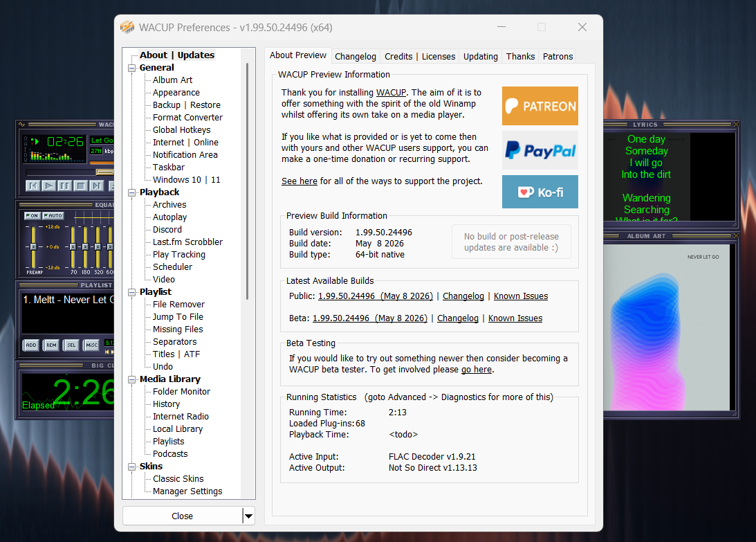Click the 'go here' beta tester link
This screenshot has height=542, width=756.
(x=477, y=370)
